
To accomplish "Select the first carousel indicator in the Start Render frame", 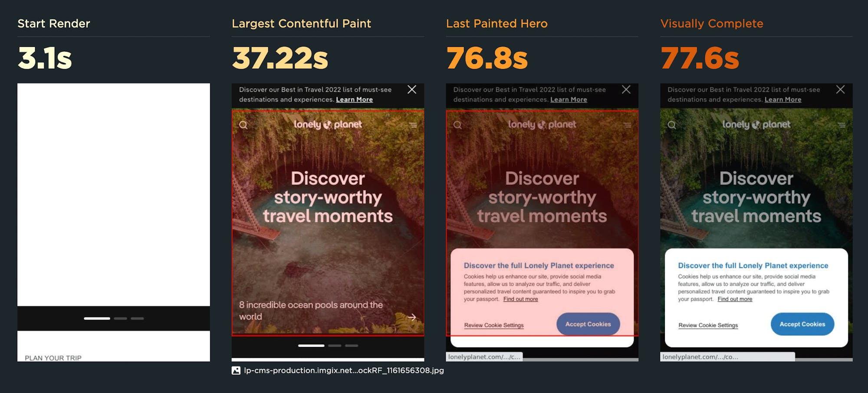I will pyautogui.click(x=97, y=318).
